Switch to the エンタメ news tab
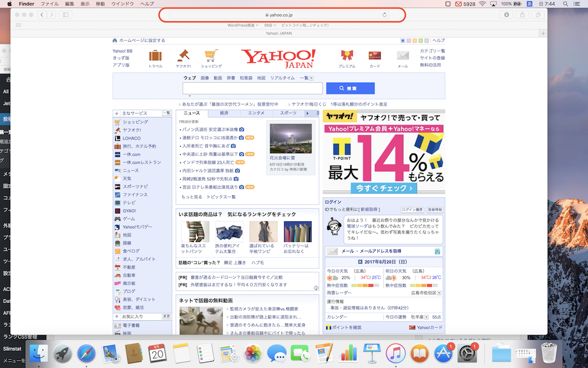588x368 pixels. (x=256, y=113)
